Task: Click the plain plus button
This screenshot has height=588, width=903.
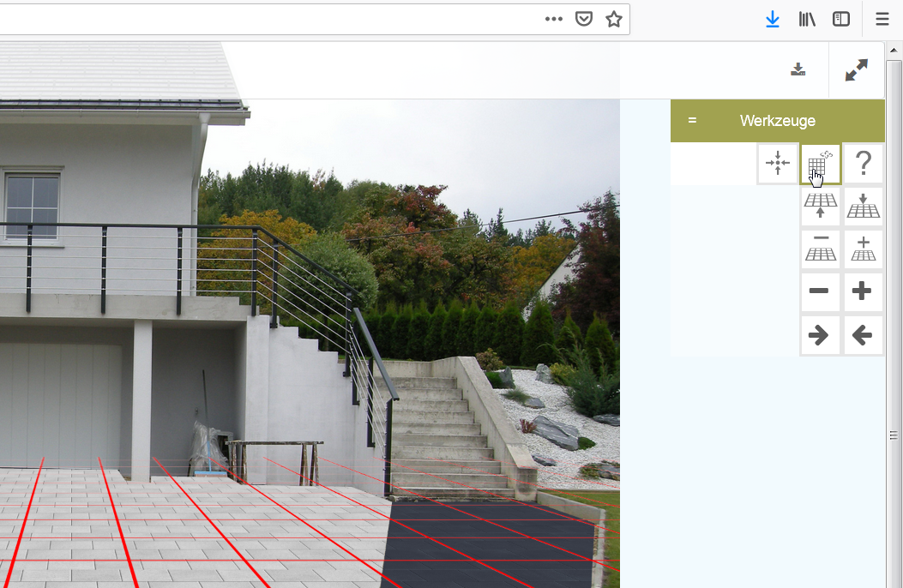Action: [x=864, y=291]
